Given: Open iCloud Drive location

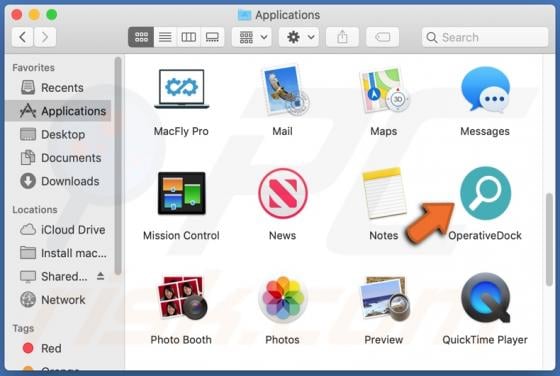Looking at the screenshot, I should pyautogui.click(x=58, y=230).
